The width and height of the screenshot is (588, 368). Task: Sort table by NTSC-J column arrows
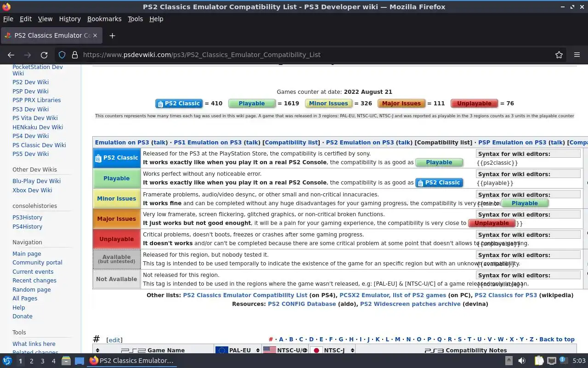click(x=352, y=350)
